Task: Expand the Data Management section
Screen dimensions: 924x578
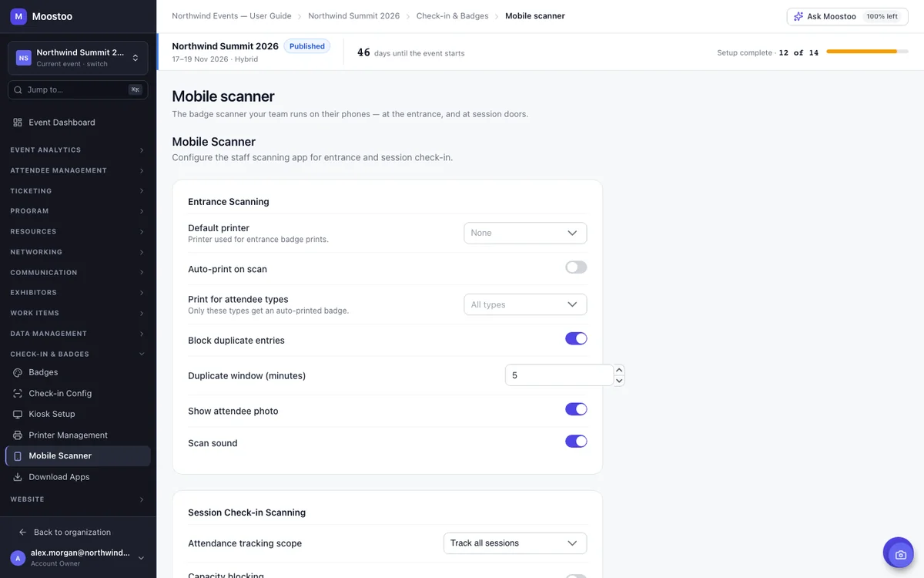Action: 78,334
